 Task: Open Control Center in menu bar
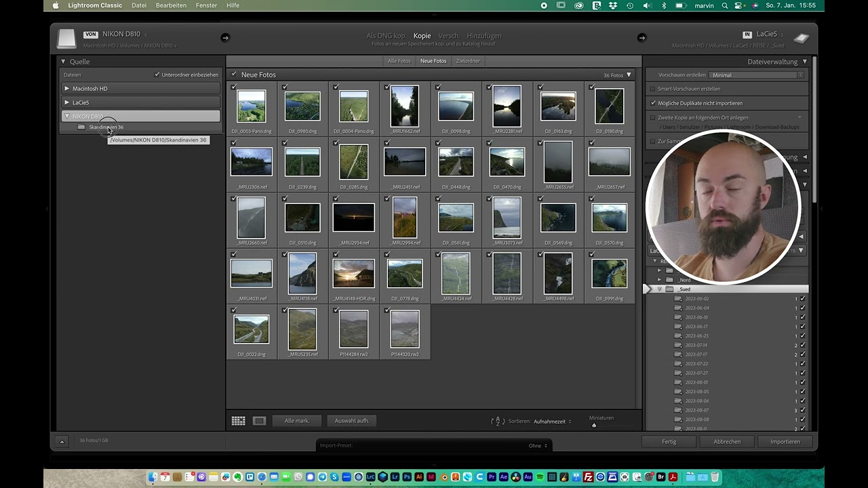[740, 5]
